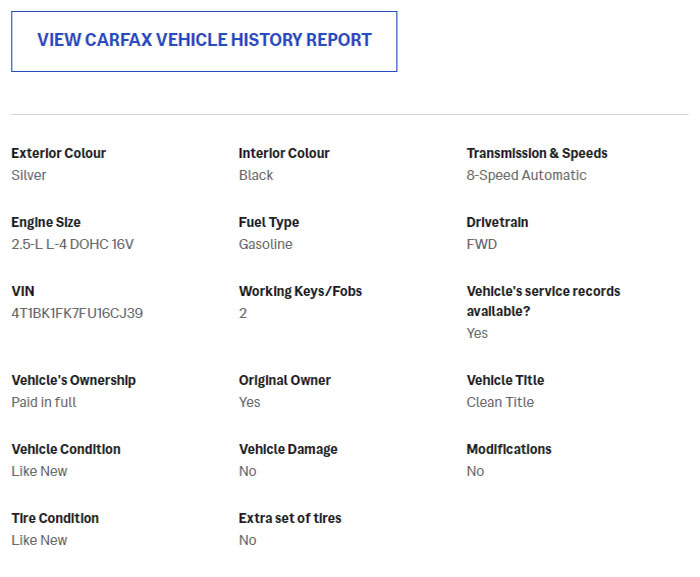Click the Extra set of tires label
The height and width of the screenshot is (577, 700).
(290, 518)
